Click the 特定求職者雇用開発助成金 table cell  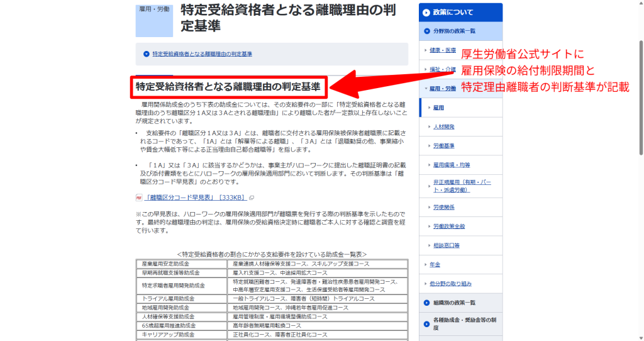click(x=182, y=286)
